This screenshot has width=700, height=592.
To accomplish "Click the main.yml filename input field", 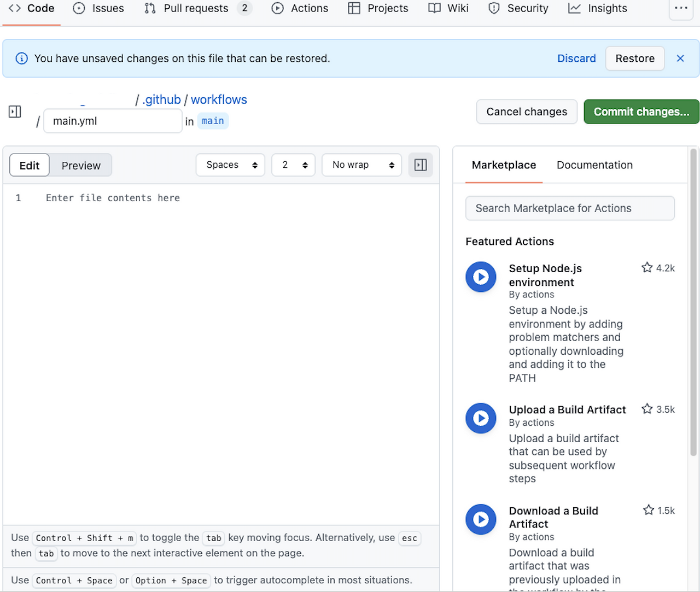I will (112, 121).
